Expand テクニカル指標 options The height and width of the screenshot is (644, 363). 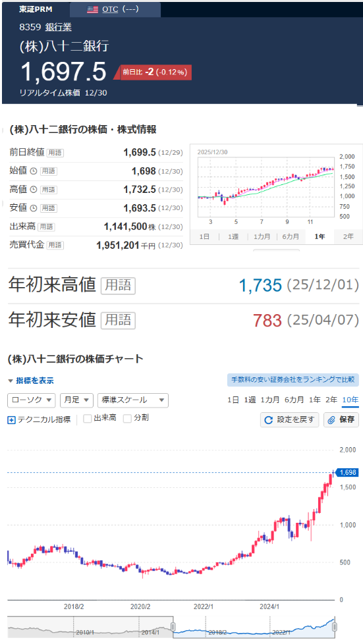click(39, 420)
